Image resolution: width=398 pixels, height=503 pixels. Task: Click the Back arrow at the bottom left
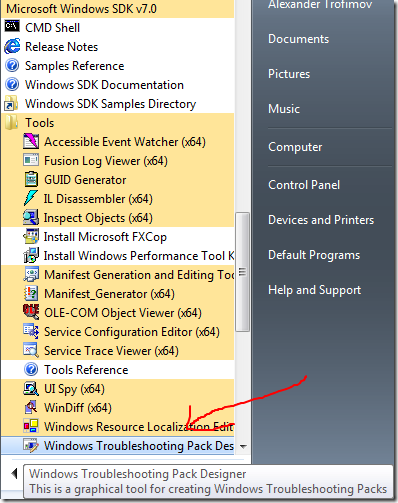point(14,473)
